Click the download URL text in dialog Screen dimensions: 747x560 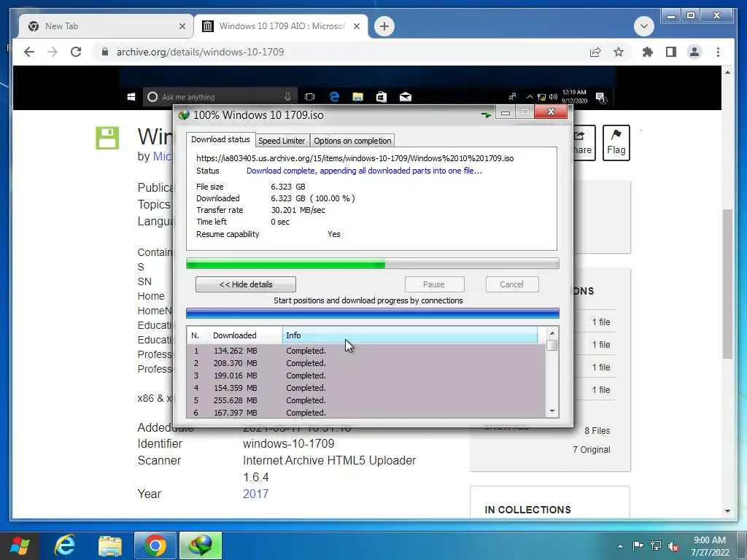(x=355, y=158)
